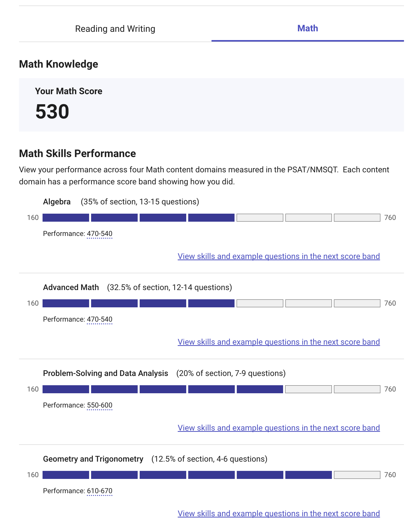Click the 550-600 performance range
Viewport: 420px width, 526px height.
(100, 405)
